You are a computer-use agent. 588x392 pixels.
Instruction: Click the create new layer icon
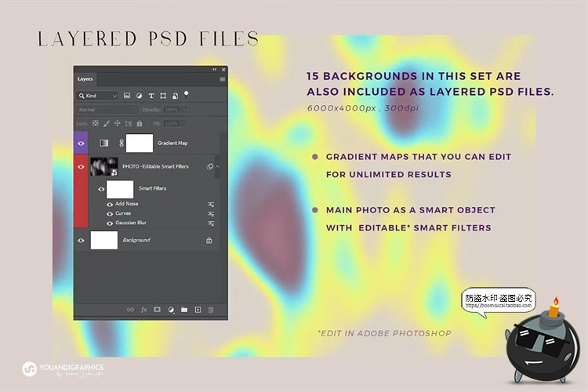198,310
